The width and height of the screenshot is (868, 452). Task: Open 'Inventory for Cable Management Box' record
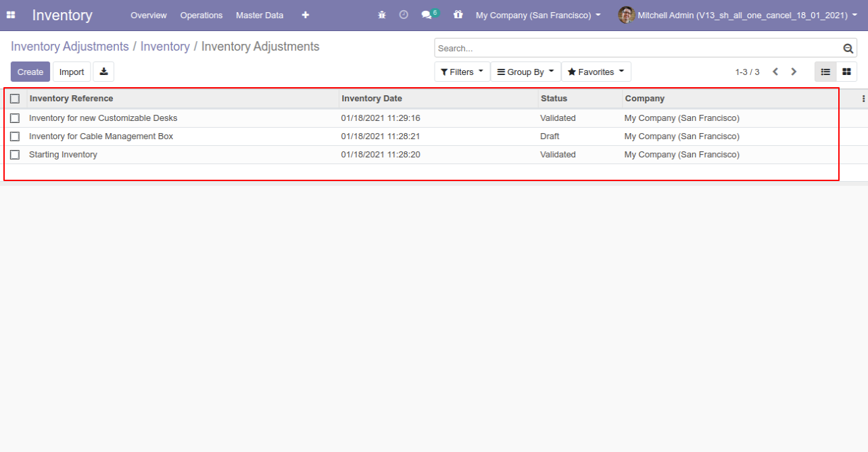pos(101,136)
